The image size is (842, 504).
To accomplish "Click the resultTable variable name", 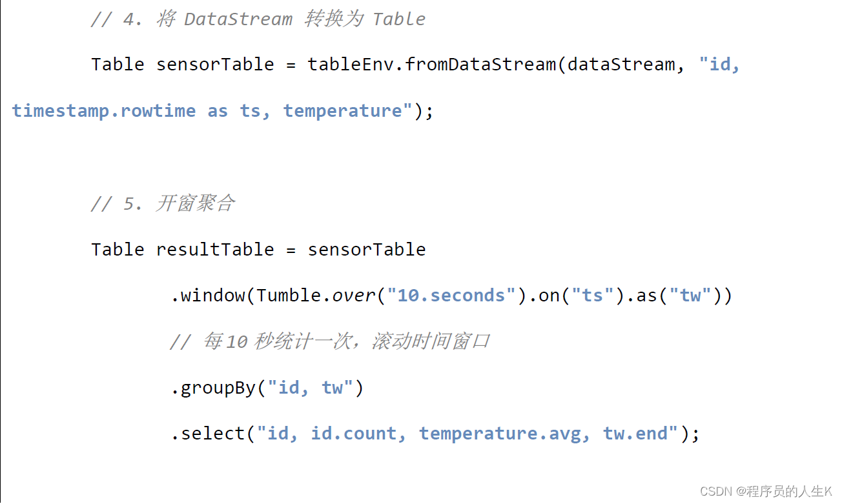I will 215,250.
